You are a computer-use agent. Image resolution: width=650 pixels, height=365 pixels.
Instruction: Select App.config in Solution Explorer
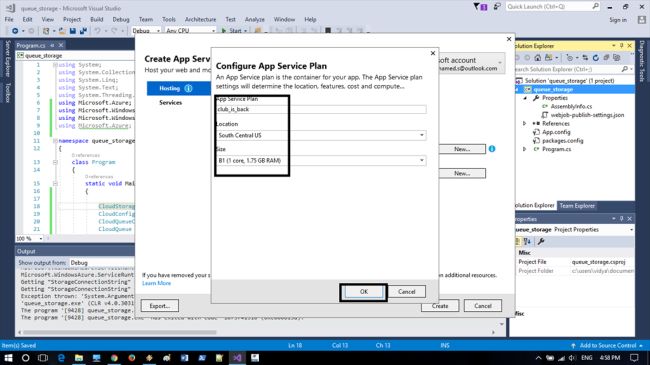point(556,132)
